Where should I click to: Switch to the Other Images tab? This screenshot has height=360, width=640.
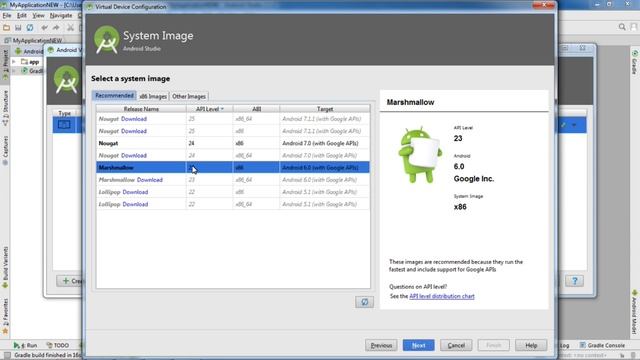[189, 96]
